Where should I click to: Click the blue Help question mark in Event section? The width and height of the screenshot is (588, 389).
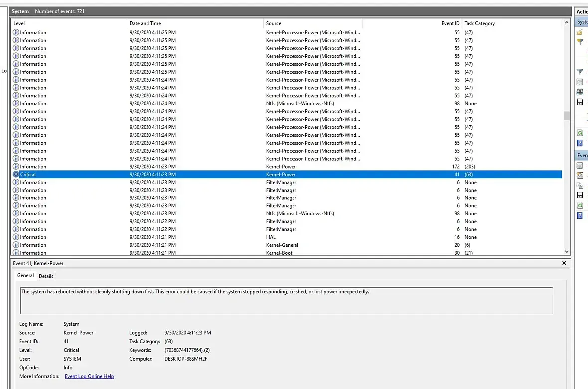pyautogui.click(x=580, y=215)
